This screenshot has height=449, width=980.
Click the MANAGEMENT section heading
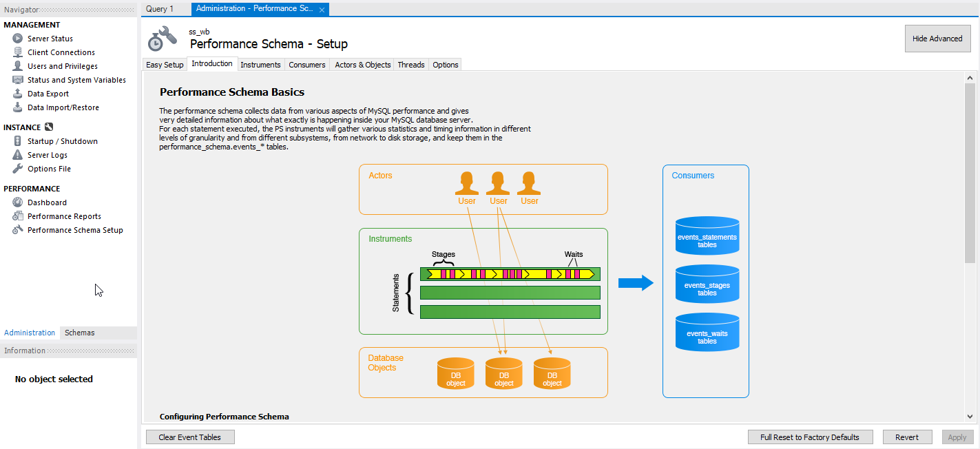click(32, 25)
